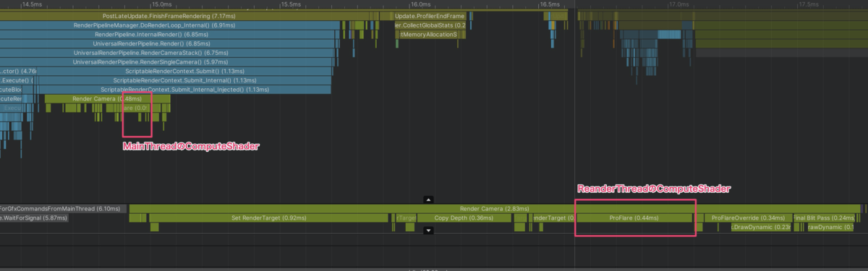The height and width of the screenshot is (271, 868).
Task: Expand thread section with the down-arrow button
Action: (428, 231)
